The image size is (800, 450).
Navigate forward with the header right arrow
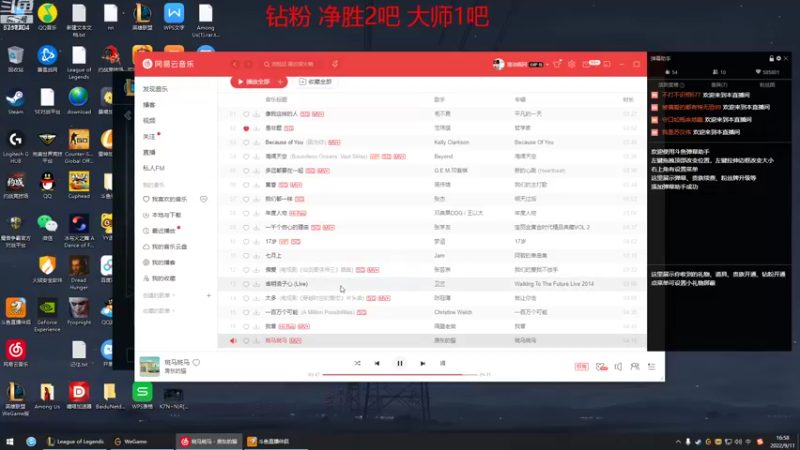(x=248, y=64)
